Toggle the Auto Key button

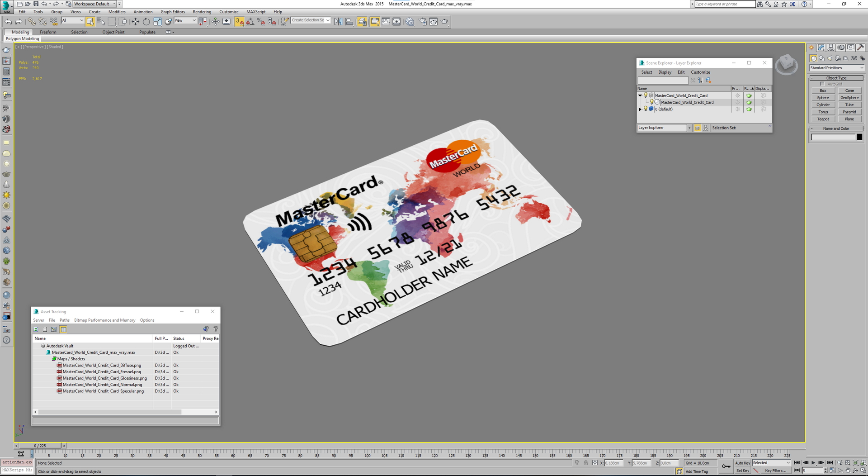[742, 463]
